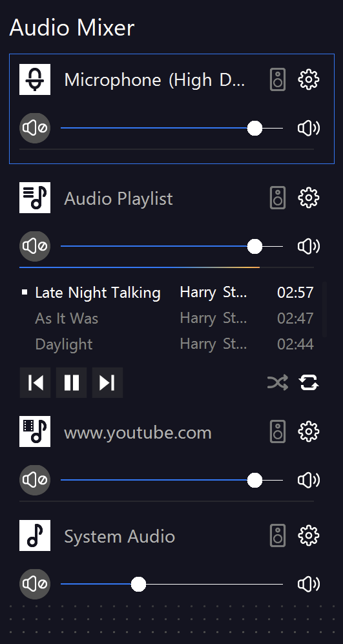343x644 pixels.
Task: Mute the Microphone source
Action: click(x=35, y=128)
